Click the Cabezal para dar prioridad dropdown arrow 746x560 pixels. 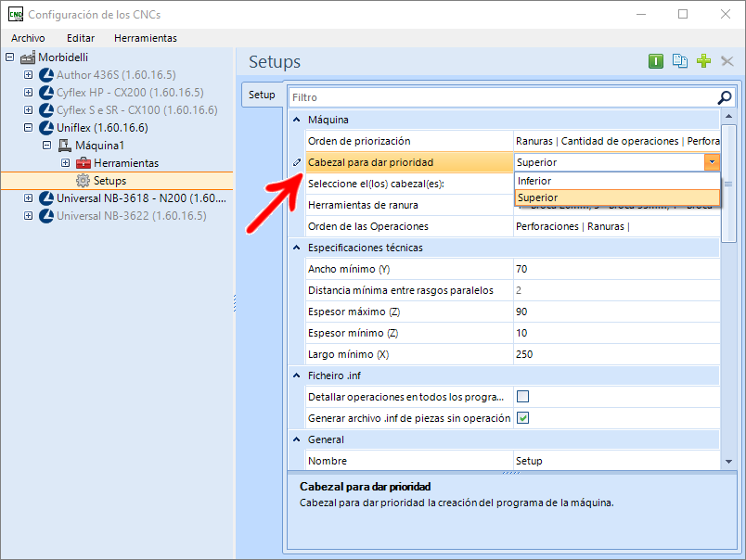(711, 162)
